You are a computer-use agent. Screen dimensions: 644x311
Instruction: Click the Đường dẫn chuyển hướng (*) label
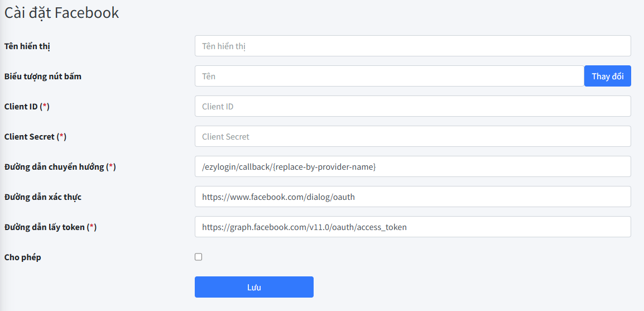click(x=60, y=167)
